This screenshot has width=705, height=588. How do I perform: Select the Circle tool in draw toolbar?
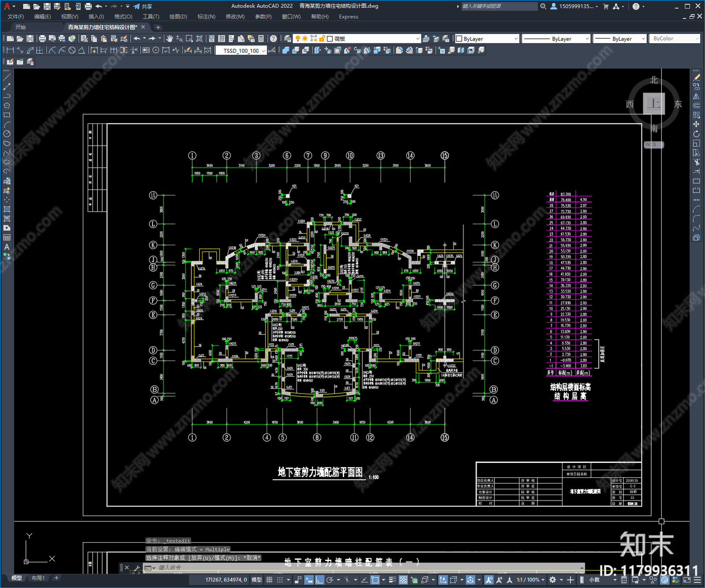pos(7,134)
